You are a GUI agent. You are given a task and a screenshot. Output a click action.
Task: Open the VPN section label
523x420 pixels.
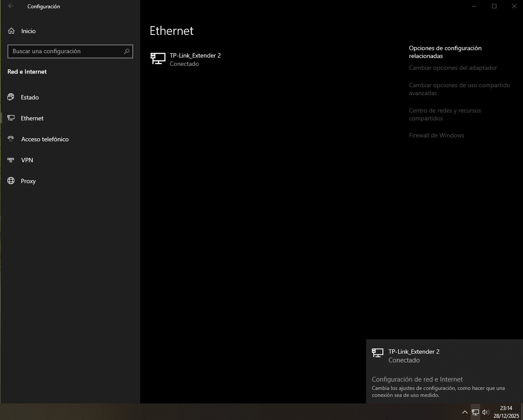pyautogui.click(x=27, y=160)
